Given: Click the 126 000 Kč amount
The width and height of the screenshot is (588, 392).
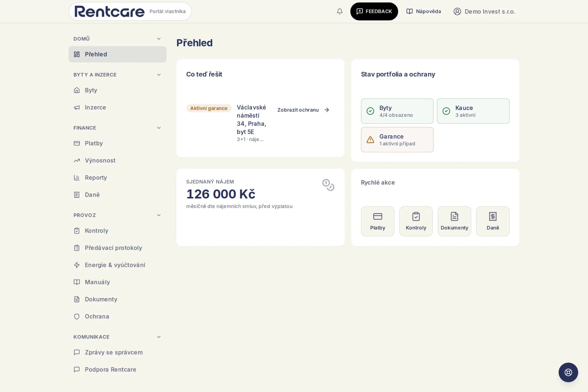Looking at the screenshot, I should (x=221, y=194).
